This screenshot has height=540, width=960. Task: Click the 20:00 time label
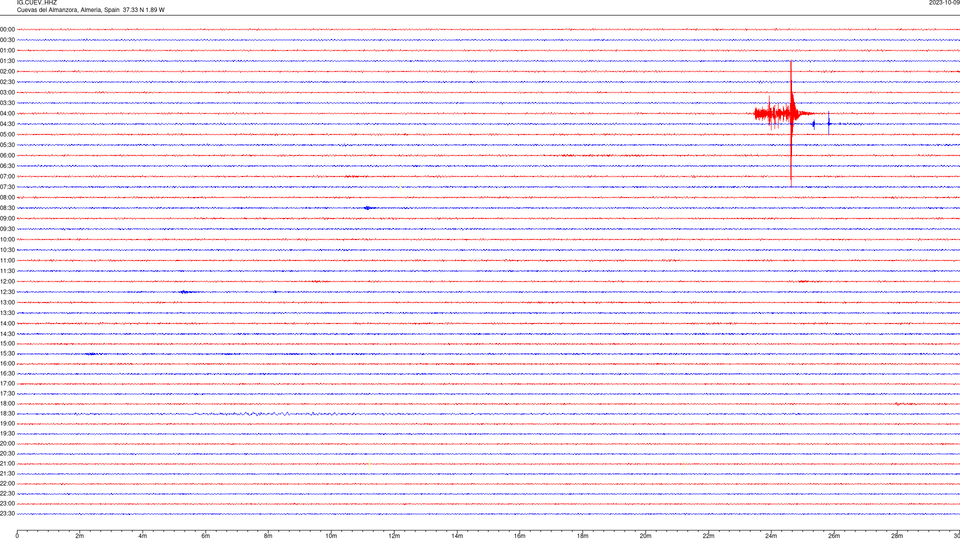click(x=7, y=444)
